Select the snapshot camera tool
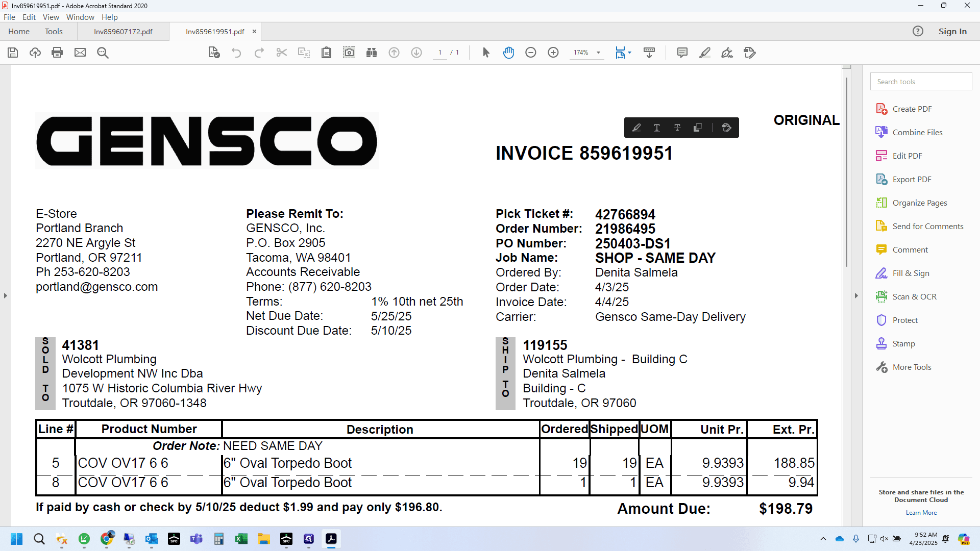 pos(349,53)
